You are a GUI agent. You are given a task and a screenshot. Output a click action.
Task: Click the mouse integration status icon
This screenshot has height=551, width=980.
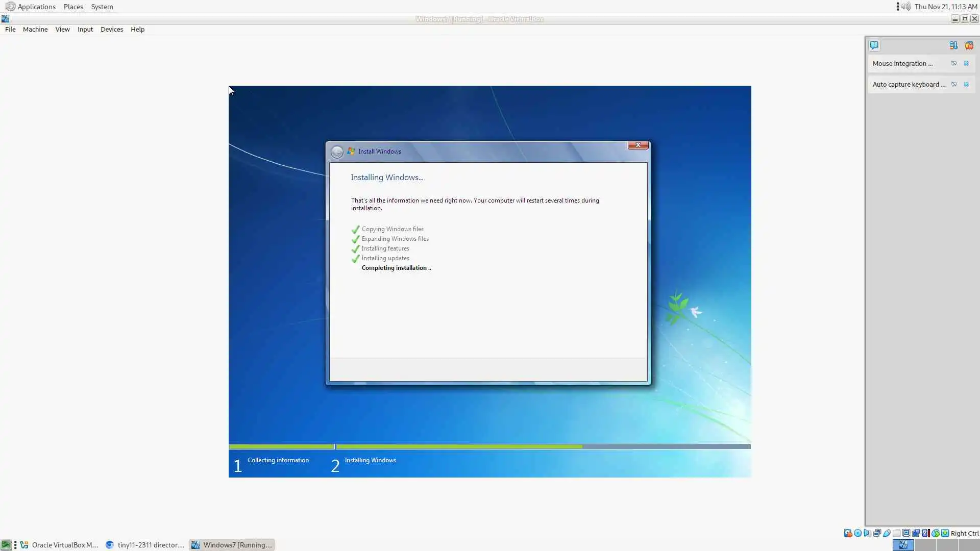pyautogui.click(x=935, y=533)
